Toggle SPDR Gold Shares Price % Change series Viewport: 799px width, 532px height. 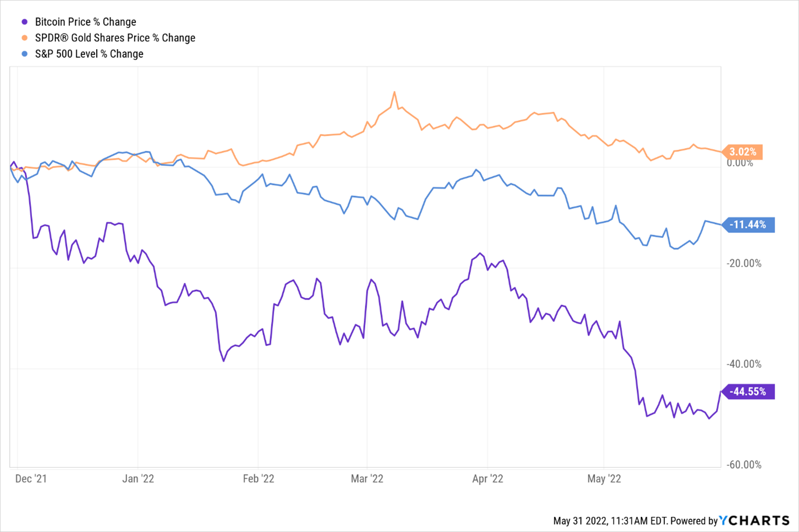[115, 38]
